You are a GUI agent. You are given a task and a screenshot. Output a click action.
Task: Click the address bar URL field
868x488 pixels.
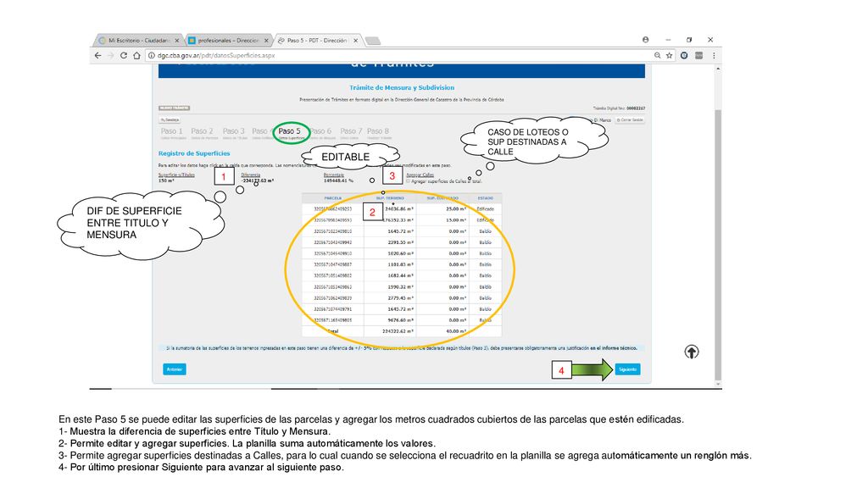pyautogui.click(x=398, y=55)
